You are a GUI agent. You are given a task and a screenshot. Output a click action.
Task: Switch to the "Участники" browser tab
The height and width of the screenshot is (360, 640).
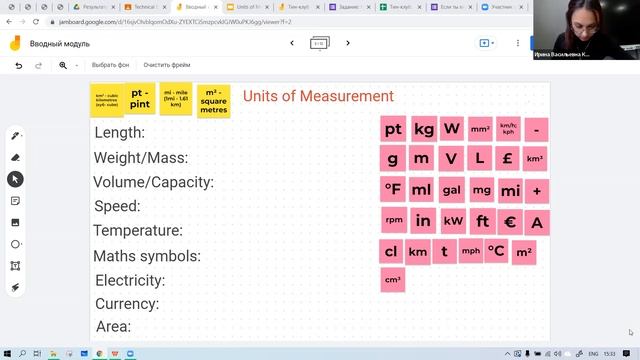pyautogui.click(x=501, y=7)
